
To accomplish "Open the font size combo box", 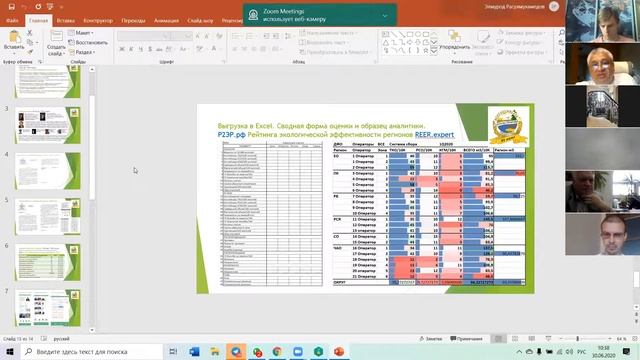I will pos(181,36).
